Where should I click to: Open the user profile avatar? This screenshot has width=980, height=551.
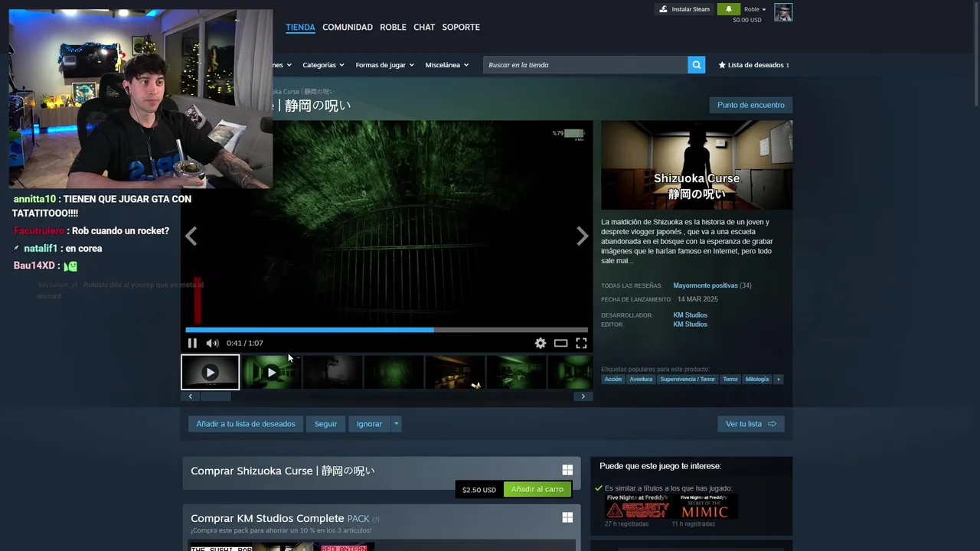click(x=783, y=12)
